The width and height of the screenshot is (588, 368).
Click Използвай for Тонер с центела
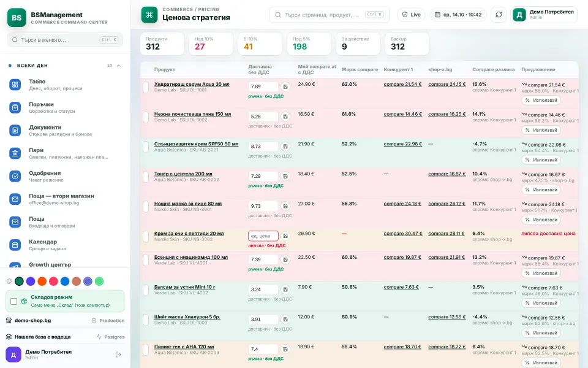click(x=541, y=190)
